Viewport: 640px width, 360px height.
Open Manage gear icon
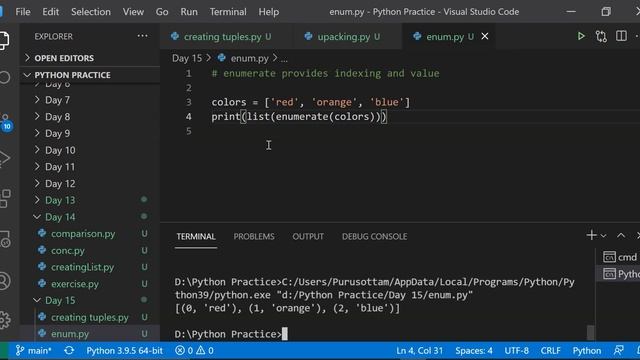click(4, 320)
